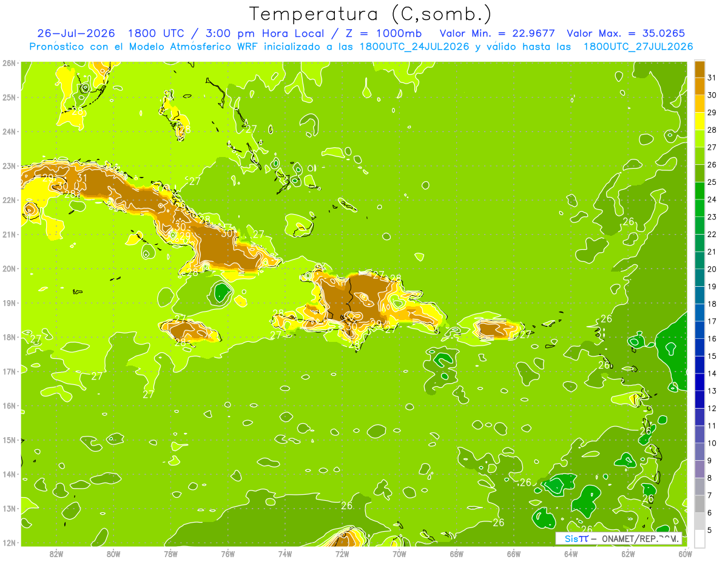
Task: Click the '18' label on the color scale
Action: pyautogui.click(x=712, y=304)
